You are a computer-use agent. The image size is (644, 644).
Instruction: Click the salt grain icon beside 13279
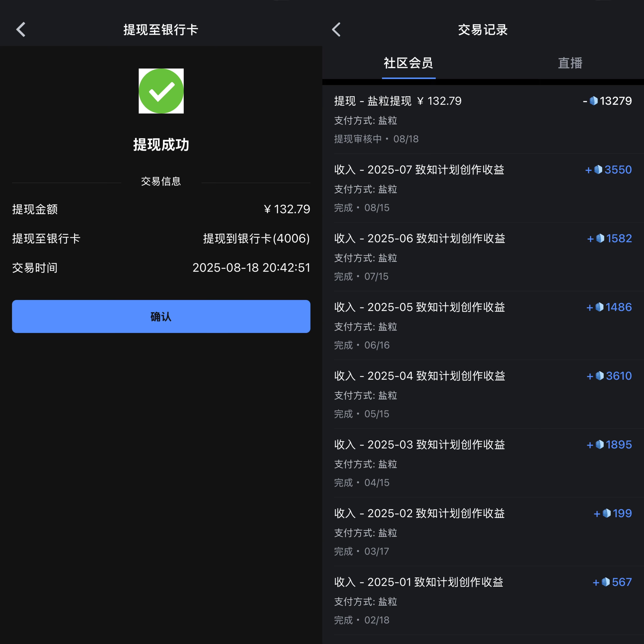click(x=594, y=101)
